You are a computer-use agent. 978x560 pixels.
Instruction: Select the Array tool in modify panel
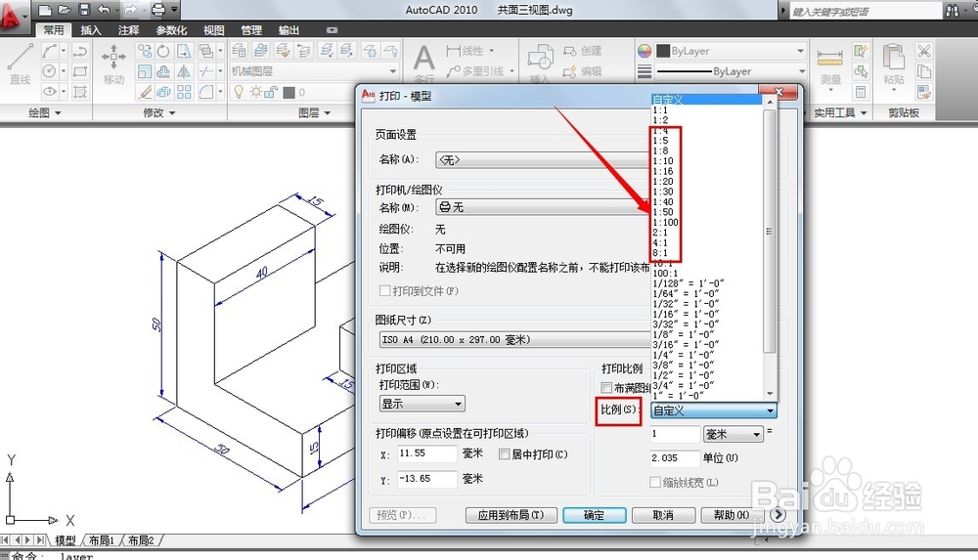pyautogui.click(x=184, y=92)
